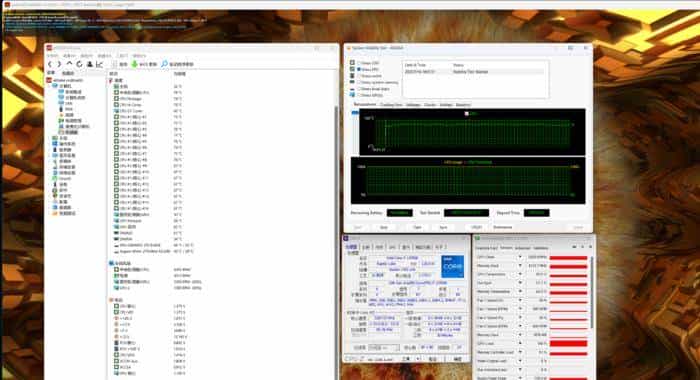The width and height of the screenshot is (700, 380).
Task: Click the driver update magnifier icon
Action: (x=164, y=64)
